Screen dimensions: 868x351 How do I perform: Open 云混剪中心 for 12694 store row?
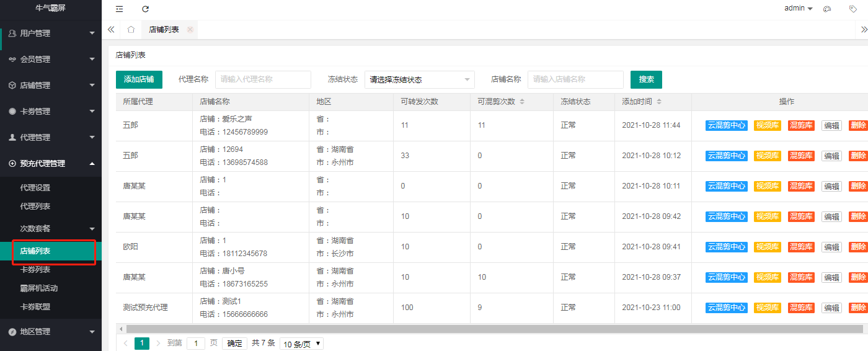727,156
